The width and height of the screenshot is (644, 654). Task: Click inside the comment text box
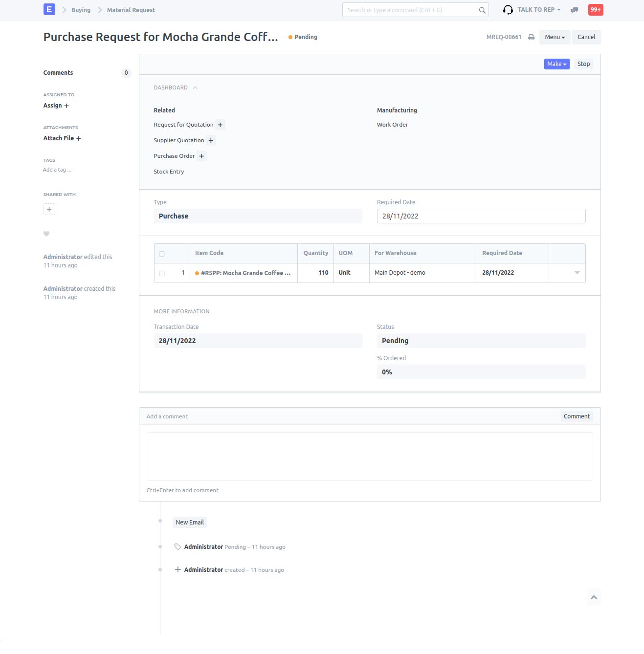coord(369,456)
